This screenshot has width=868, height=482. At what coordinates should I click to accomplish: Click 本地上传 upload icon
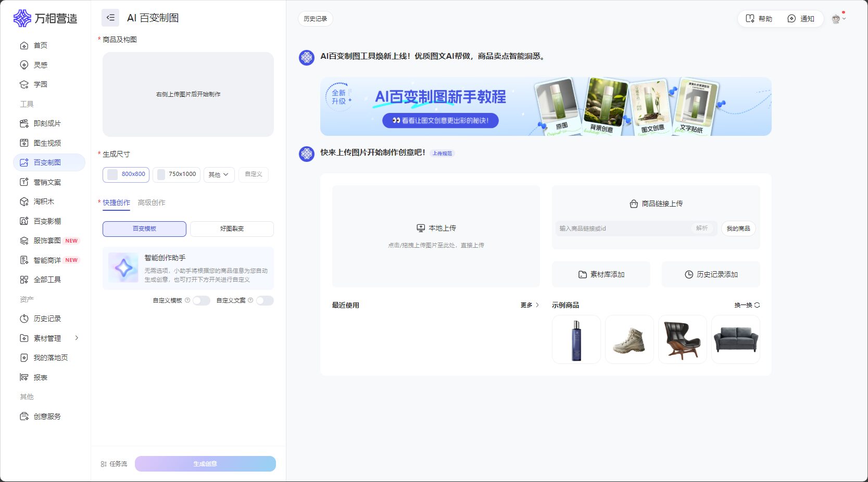point(421,228)
